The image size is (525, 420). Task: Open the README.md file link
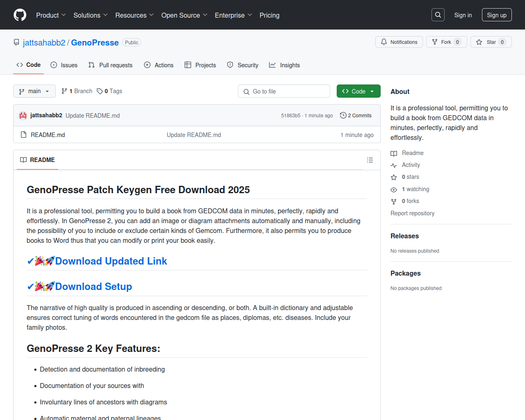coord(48,135)
